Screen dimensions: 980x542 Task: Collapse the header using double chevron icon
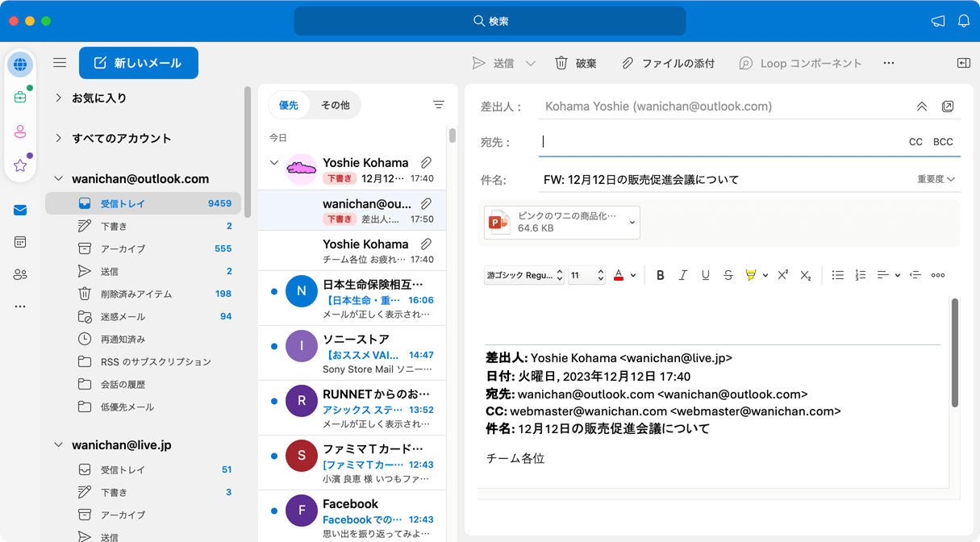click(x=922, y=106)
